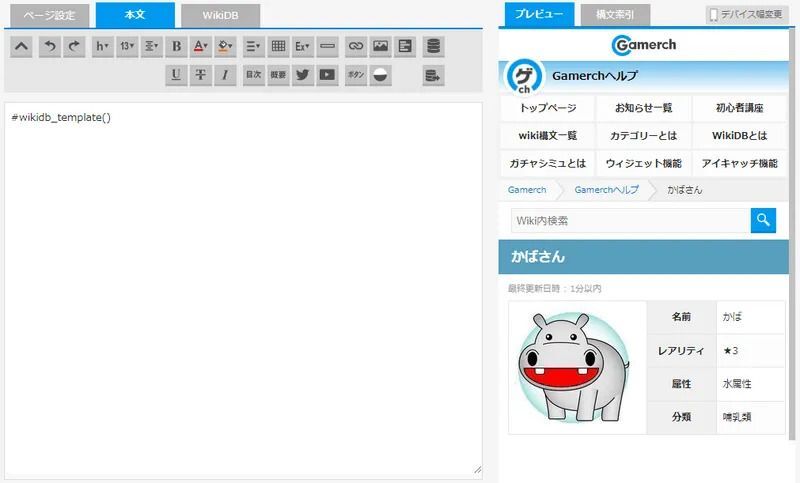
Task: Toggle underline formatting
Action: [176, 75]
